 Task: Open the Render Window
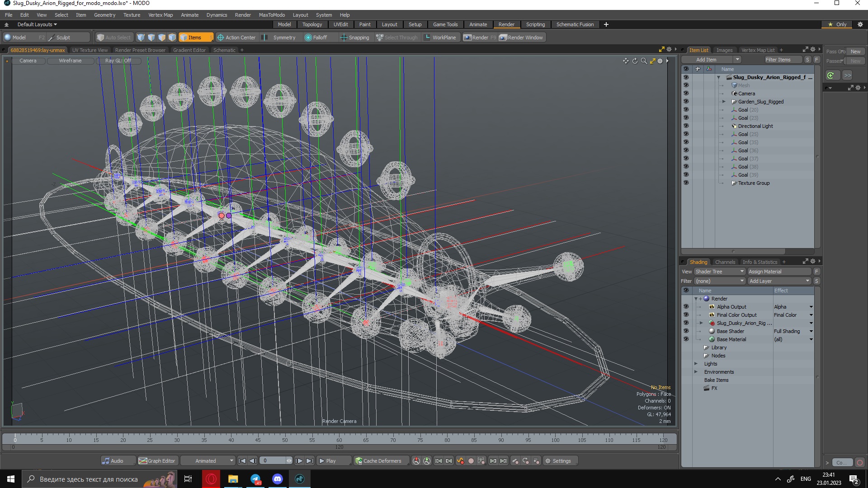[x=521, y=38]
